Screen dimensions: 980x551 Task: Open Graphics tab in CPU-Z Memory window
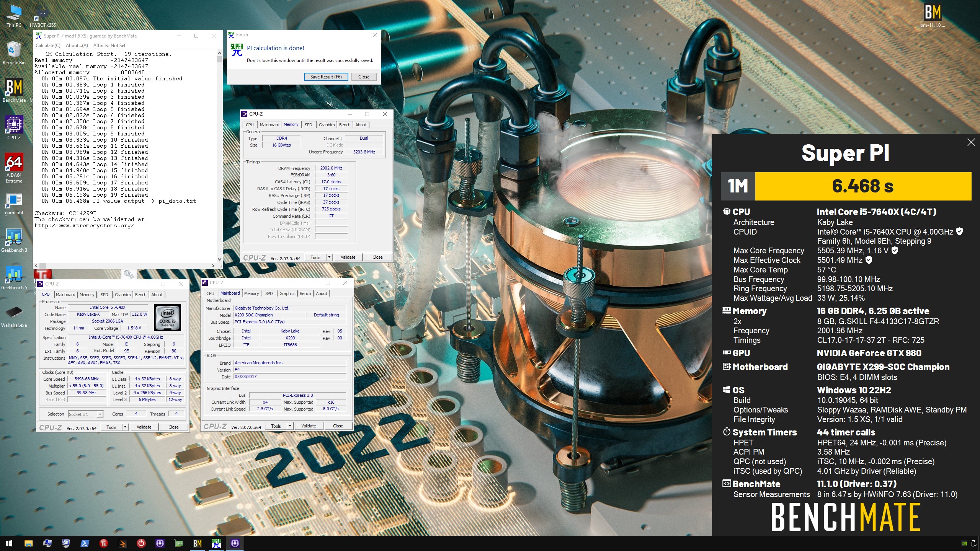click(x=327, y=125)
